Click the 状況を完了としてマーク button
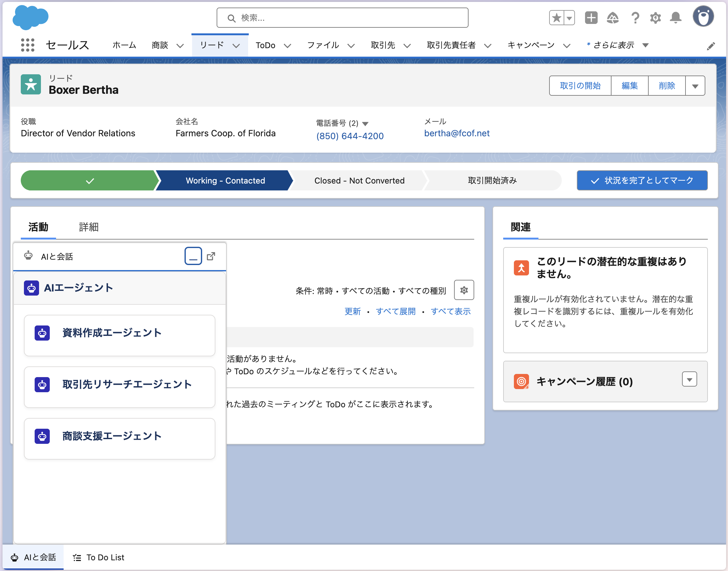The width and height of the screenshot is (728, 571). (x=642, y=181)
